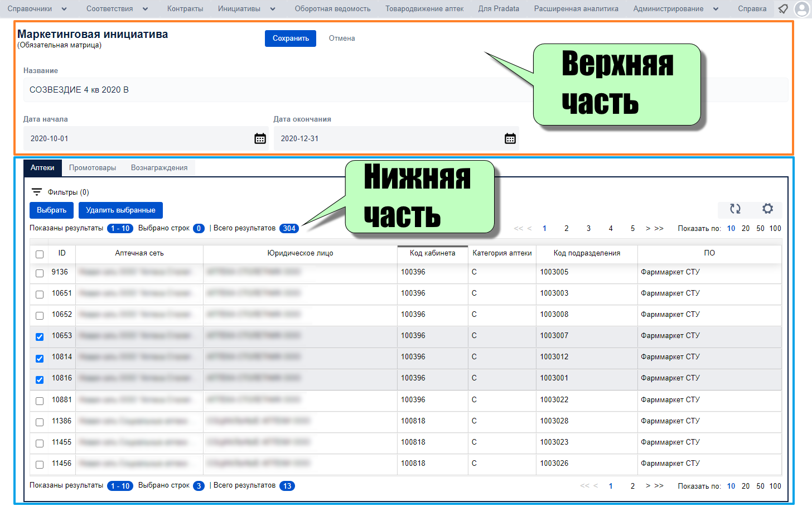This screenshot has width=812, height=506.
Task: Go to page 4 in top pager
Action: [x=611, y=228]
